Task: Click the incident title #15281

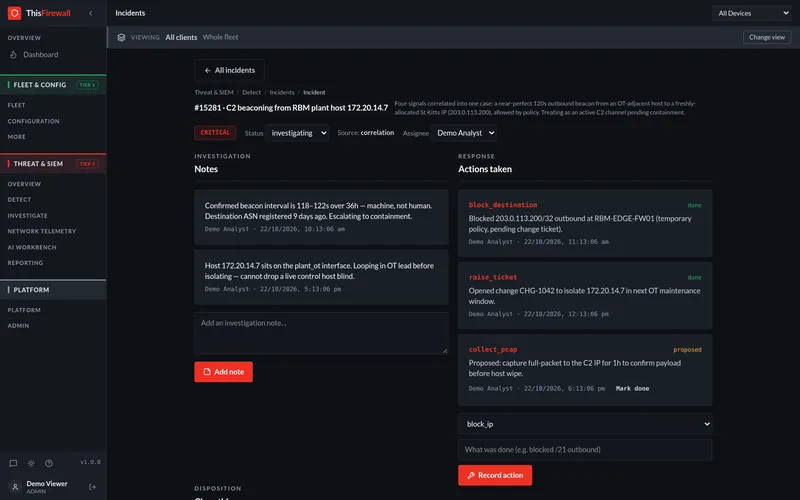Action: click(291, 108)
